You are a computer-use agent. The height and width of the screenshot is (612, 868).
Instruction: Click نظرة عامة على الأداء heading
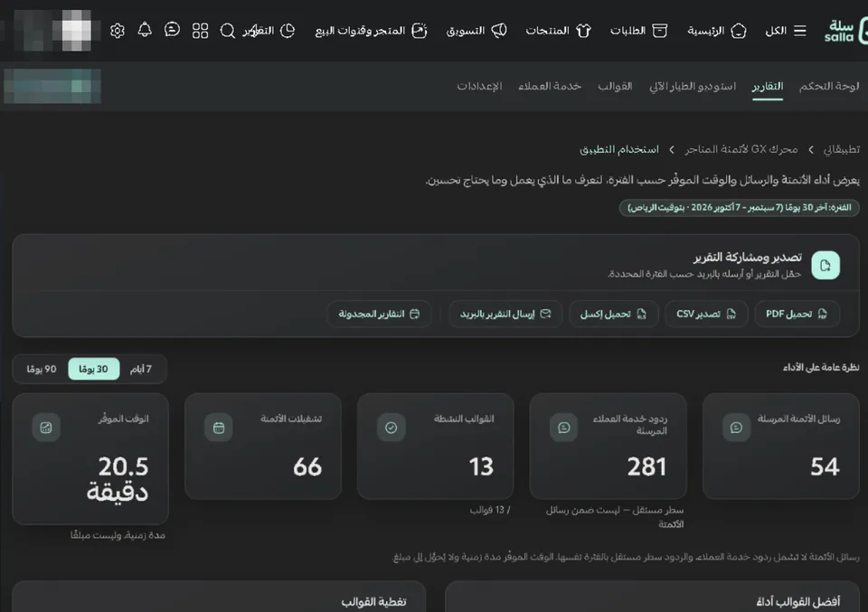click(x=821, y=367)
